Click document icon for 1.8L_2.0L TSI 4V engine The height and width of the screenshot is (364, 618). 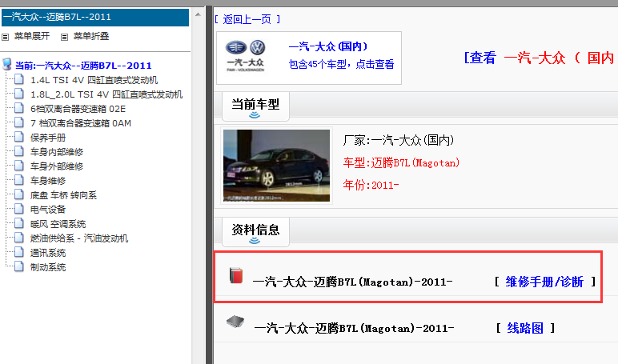point(19,94)
